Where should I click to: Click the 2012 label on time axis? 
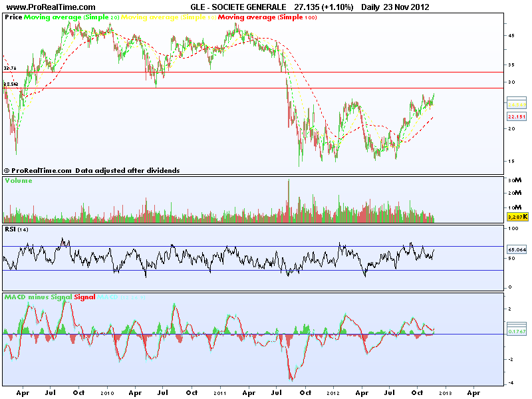coord(333,393)
